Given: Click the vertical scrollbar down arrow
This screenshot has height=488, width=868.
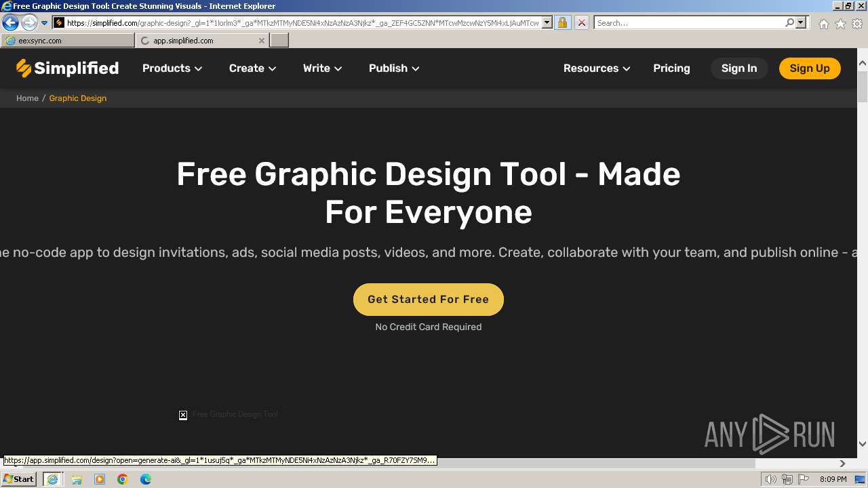Looking at the screenshot, I should pos(863,445).
